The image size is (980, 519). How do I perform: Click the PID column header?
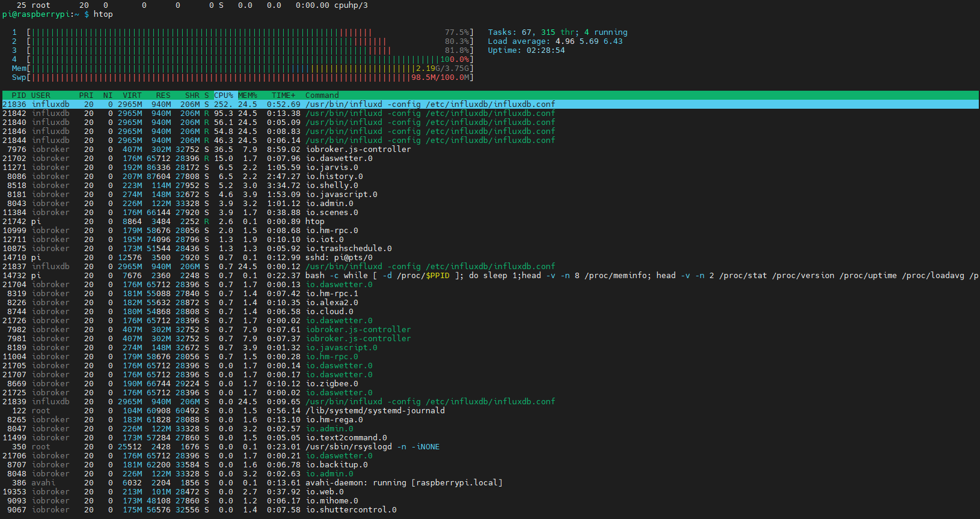pyautogui.click(x=19, y=96)
